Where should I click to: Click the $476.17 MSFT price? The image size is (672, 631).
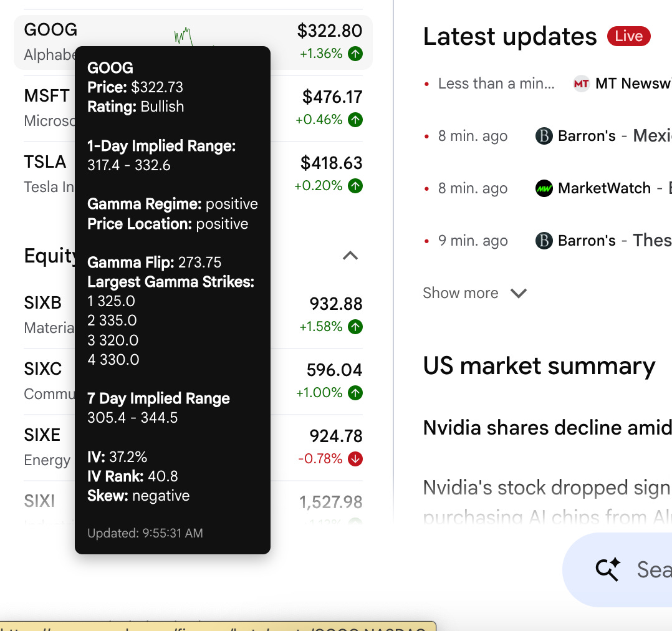point(332,97)
